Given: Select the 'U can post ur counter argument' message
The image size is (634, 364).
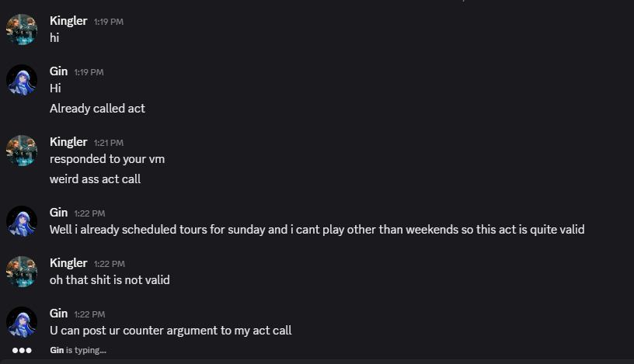Looking at the screenshot, I should (170, 331).
